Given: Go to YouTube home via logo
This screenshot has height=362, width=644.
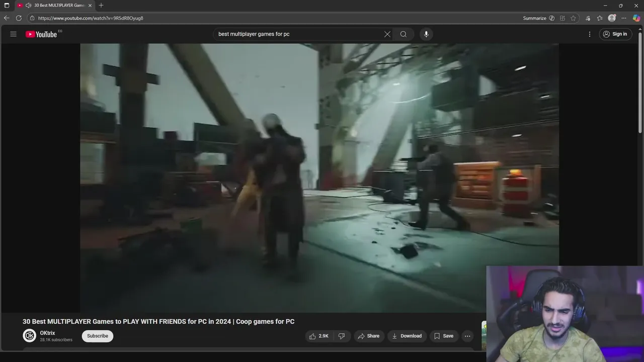Looking at the screenshot, I should coord(41,34).
